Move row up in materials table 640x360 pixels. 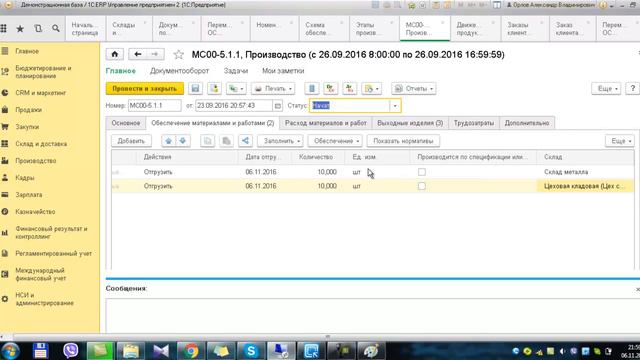[x=168, y=141]
